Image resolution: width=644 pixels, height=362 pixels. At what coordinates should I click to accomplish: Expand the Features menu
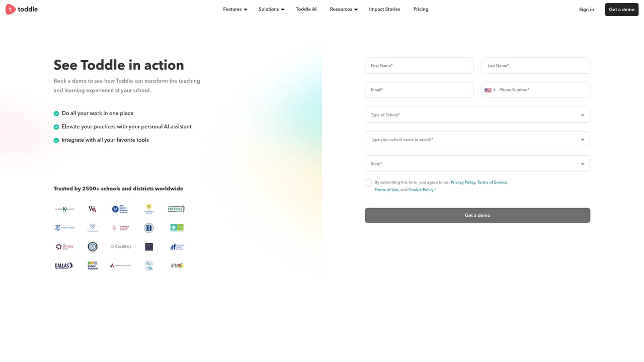235,9
